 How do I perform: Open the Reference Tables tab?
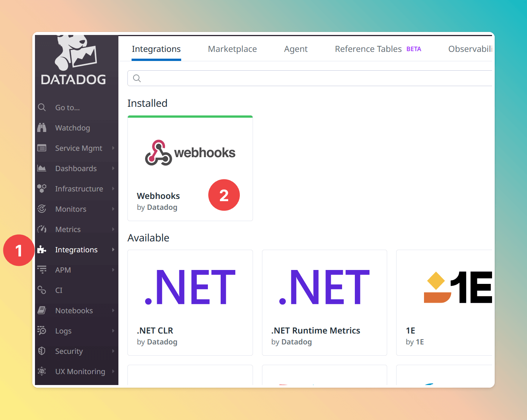[368, 49]
